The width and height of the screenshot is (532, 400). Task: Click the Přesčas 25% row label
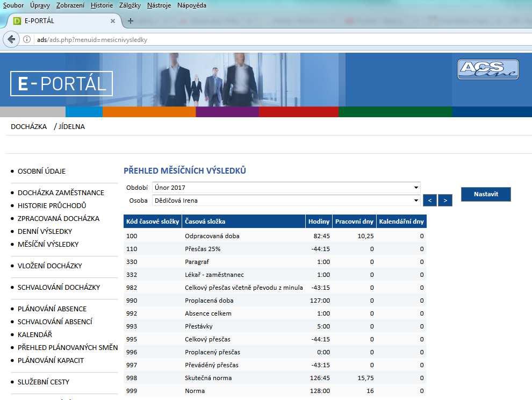[203, 249]
